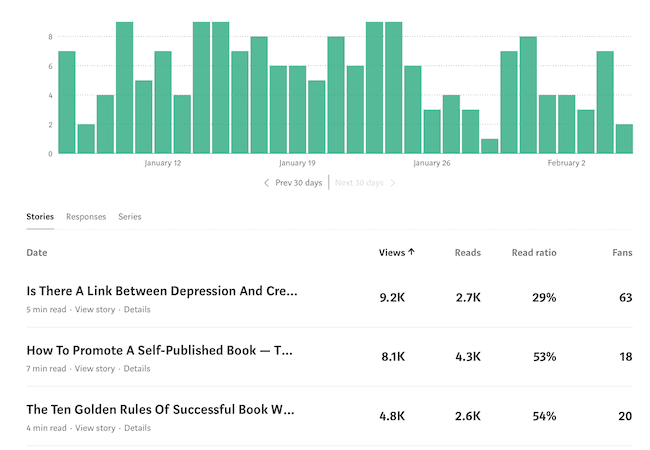
Task: Go to Prev 30 days
Action: click(299, 183)
